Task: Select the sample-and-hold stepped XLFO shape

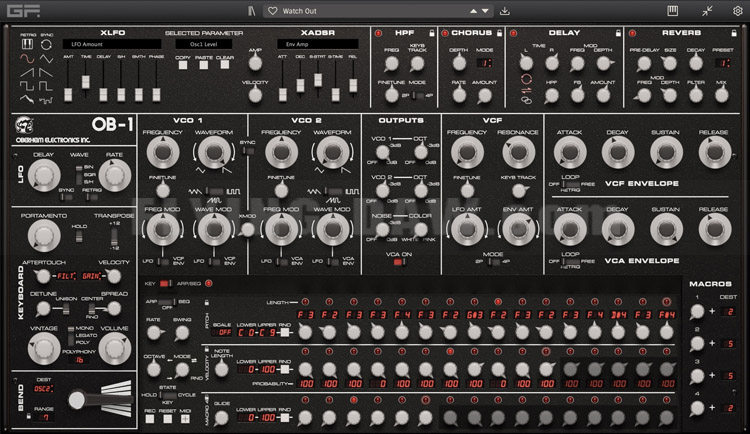Action: [46, 100]
